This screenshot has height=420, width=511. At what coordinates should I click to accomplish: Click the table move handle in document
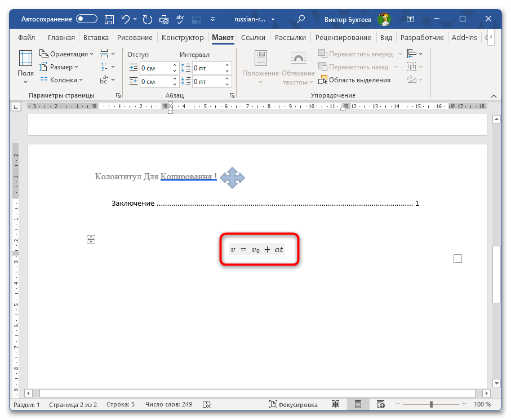[91, 240]
